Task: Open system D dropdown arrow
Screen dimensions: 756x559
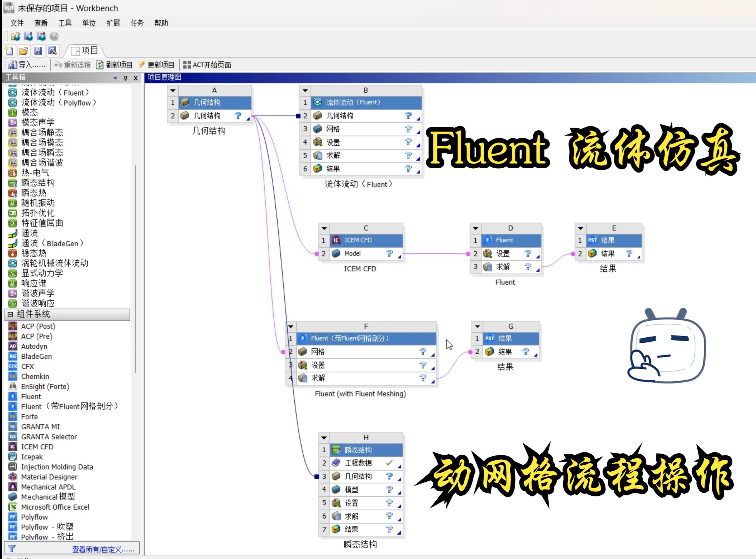Action: click(475, 228)
